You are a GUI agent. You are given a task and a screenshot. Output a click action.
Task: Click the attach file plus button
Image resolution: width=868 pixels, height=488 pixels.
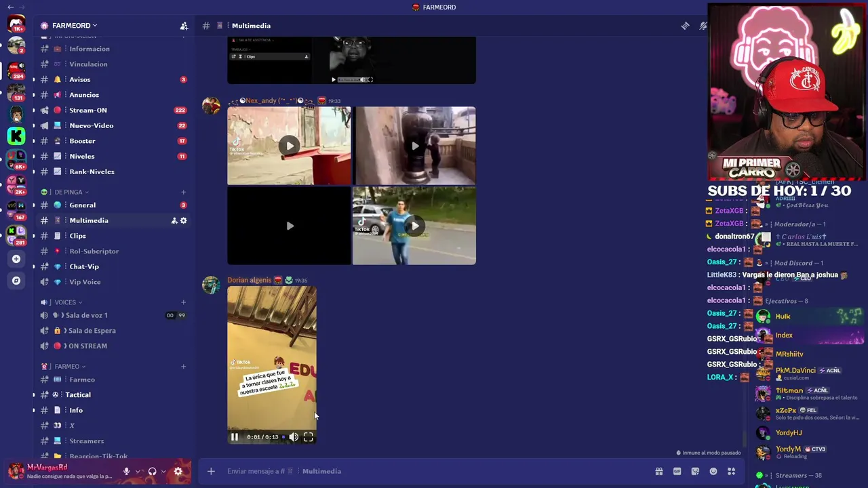(x=211, y=471)
